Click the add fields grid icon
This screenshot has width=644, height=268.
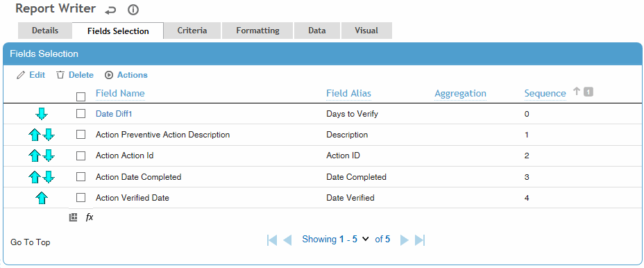[x=73, y=217]
